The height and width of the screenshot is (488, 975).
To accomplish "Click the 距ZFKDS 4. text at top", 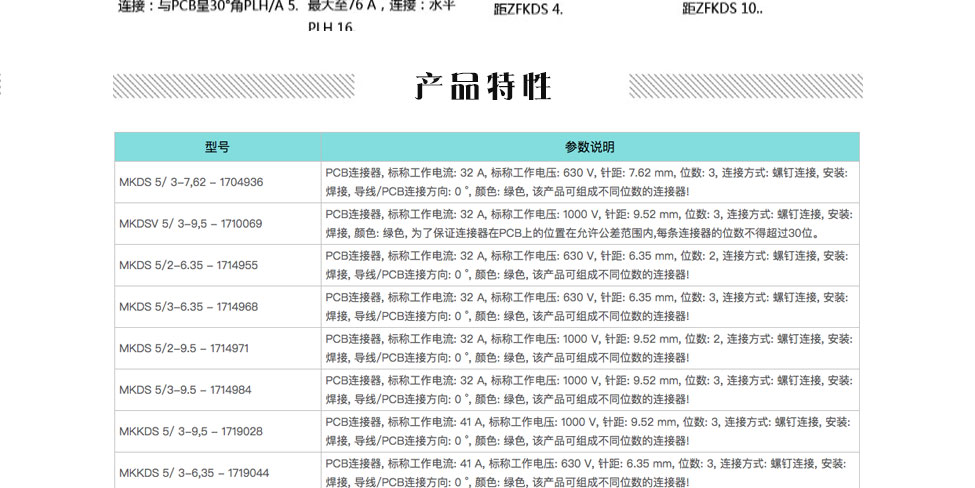I will 528,9.
